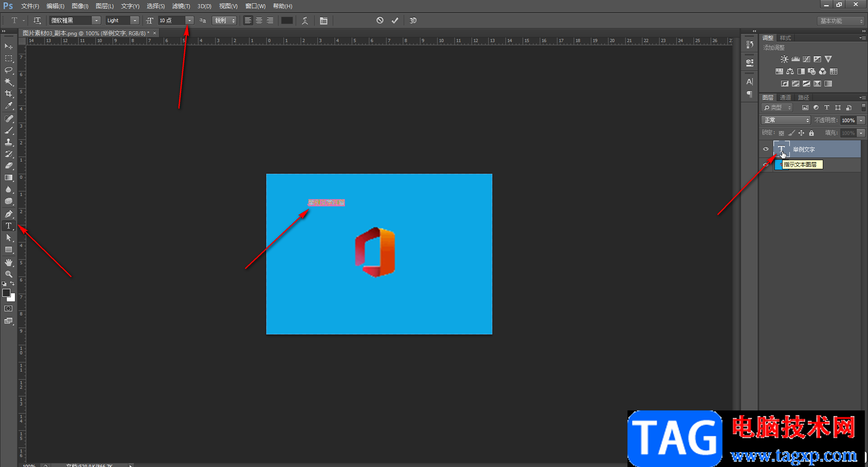
Task: Select the Hand tool
Action: 9,262
